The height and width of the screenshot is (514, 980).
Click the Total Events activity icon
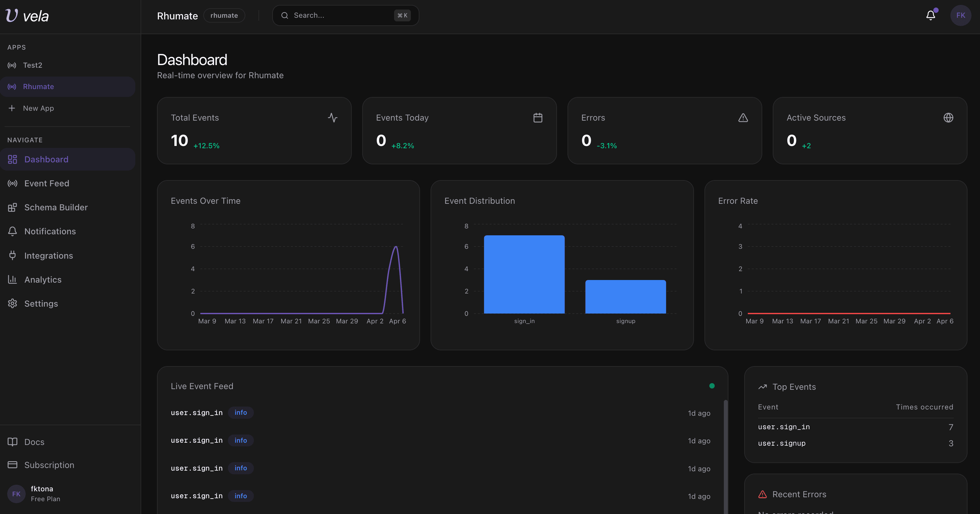point(332,118)
